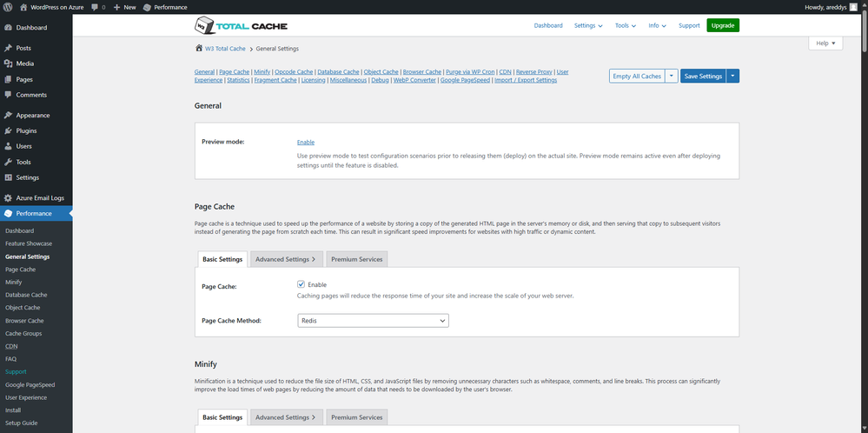Click the WordPress logo icon in admin bar
Screen dimensions: 868x433
click(8, 7)
